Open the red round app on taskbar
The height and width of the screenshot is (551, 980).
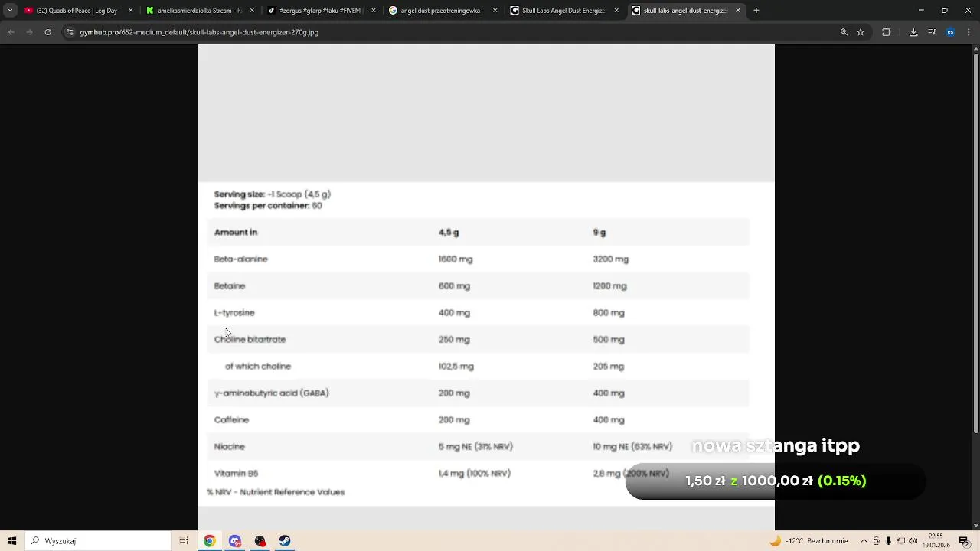pos(260,541)
